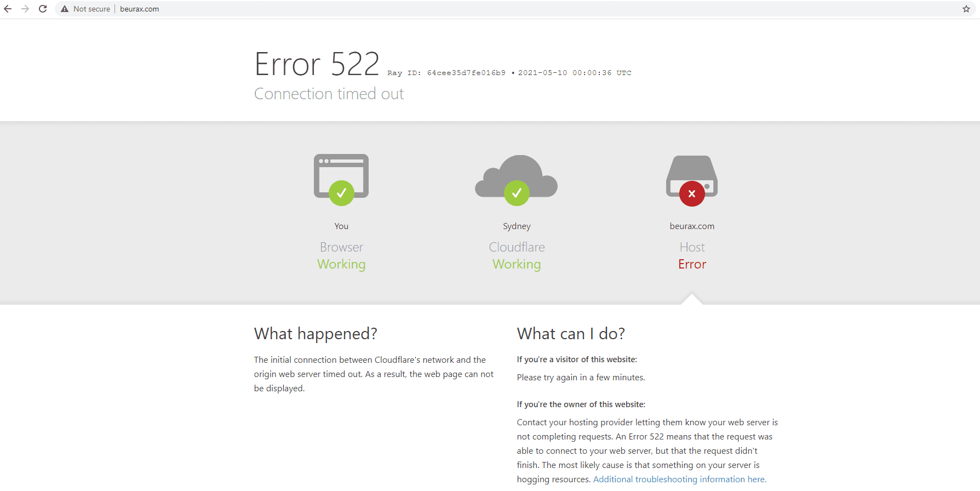Click the 'What can I do?' heading
The width and height of the screenshot is (980, 491).
(571, 334)
